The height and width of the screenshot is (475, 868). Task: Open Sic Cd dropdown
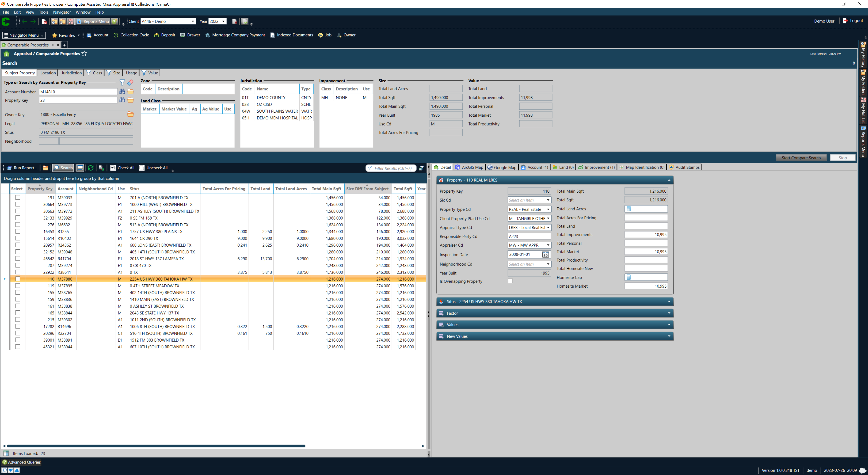click(x=529, y=200)
